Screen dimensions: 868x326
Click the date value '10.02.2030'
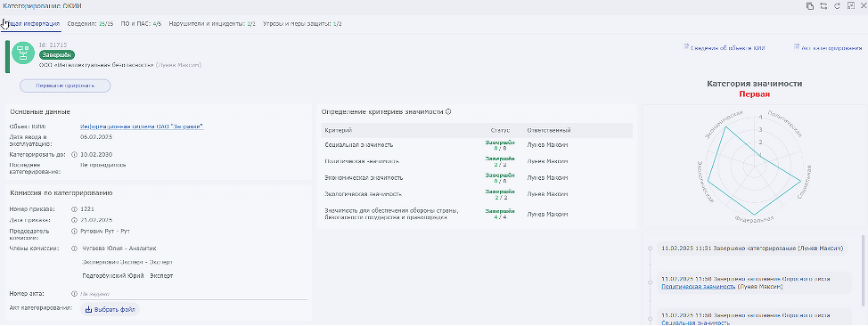tap(96, 154)
